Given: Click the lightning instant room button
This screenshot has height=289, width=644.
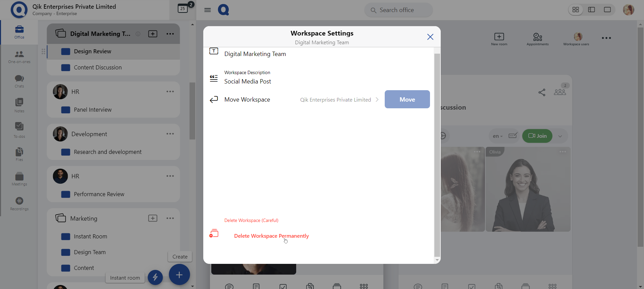Looking at the screenshot, I should click(155, 277).
